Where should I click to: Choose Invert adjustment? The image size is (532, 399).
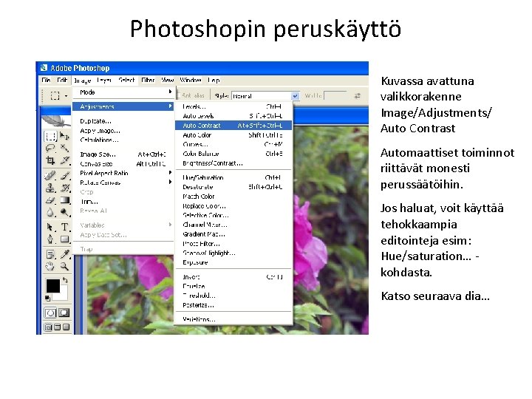pos(233,277)
